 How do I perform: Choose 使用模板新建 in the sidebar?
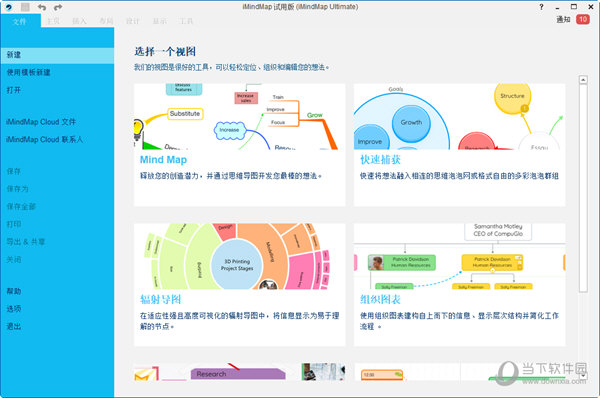(x=28, y=72)
